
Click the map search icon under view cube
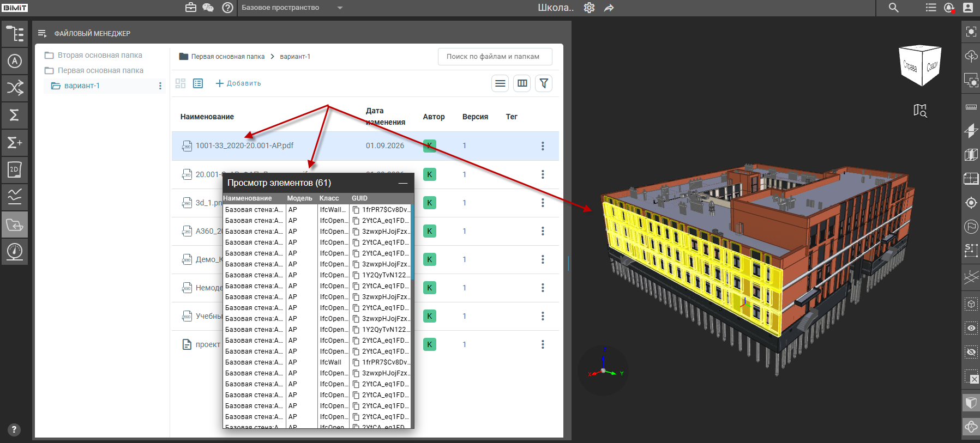coord(920,111)
